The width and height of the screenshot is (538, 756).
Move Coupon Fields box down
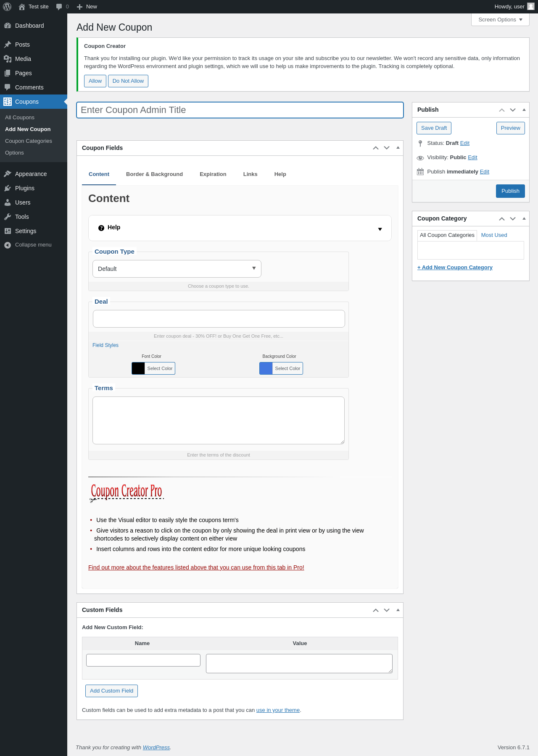click(x=387, y=148)
